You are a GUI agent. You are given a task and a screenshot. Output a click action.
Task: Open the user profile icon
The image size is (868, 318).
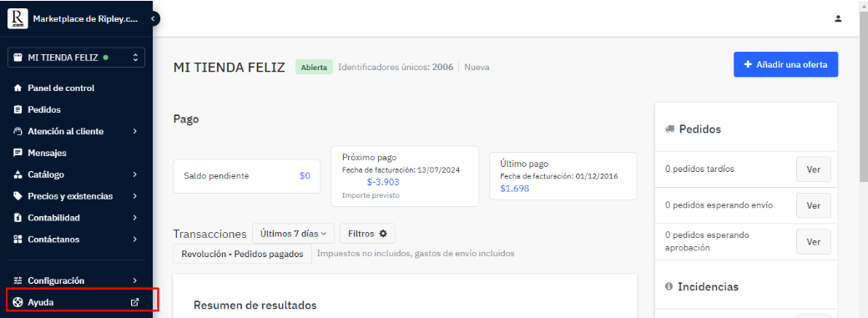[838, 18]
